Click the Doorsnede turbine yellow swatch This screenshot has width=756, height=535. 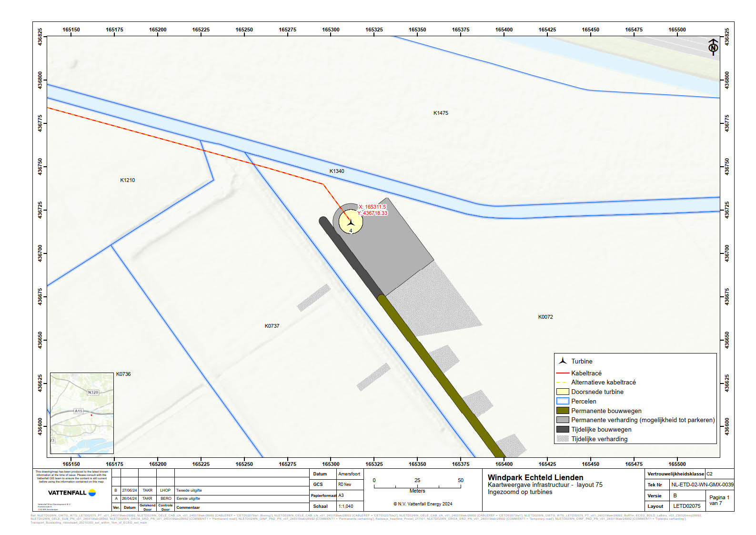click(x=563, y=392)
